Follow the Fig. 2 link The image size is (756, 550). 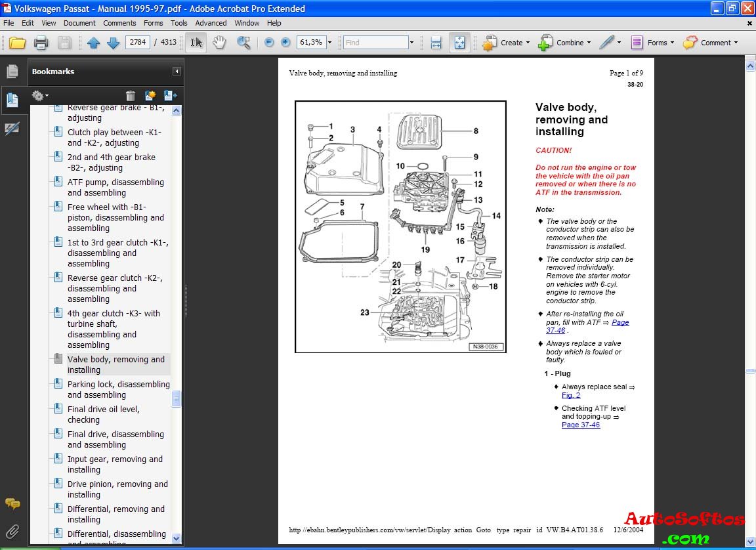(x=571, y=395)
